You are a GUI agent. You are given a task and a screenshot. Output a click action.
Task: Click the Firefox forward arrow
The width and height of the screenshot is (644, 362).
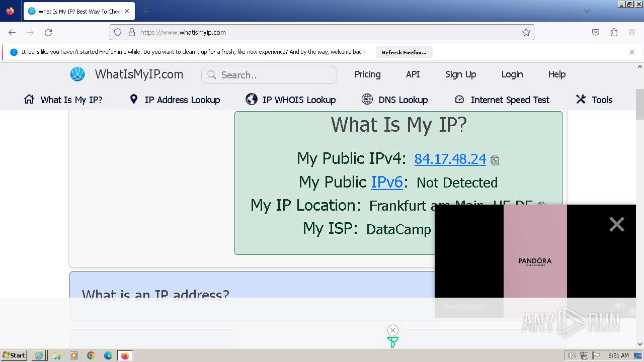pos(30,32)
